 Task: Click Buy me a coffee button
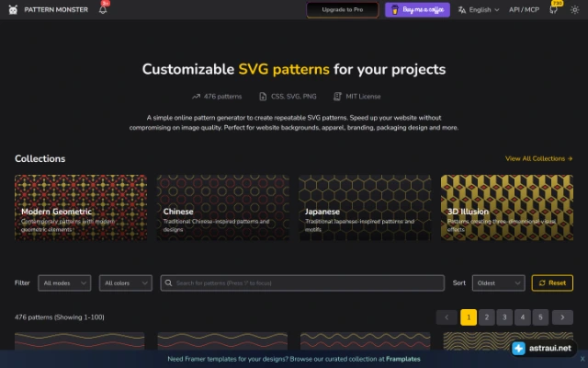coord(417,10)
